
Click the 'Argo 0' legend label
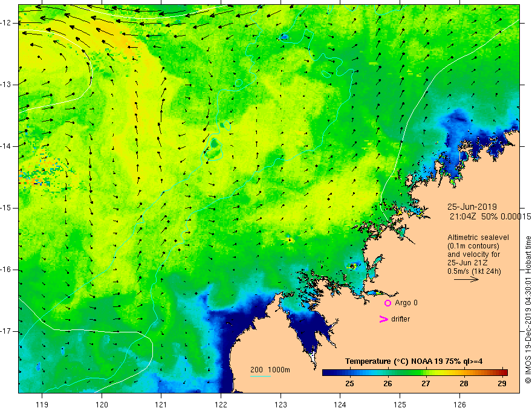406,303
